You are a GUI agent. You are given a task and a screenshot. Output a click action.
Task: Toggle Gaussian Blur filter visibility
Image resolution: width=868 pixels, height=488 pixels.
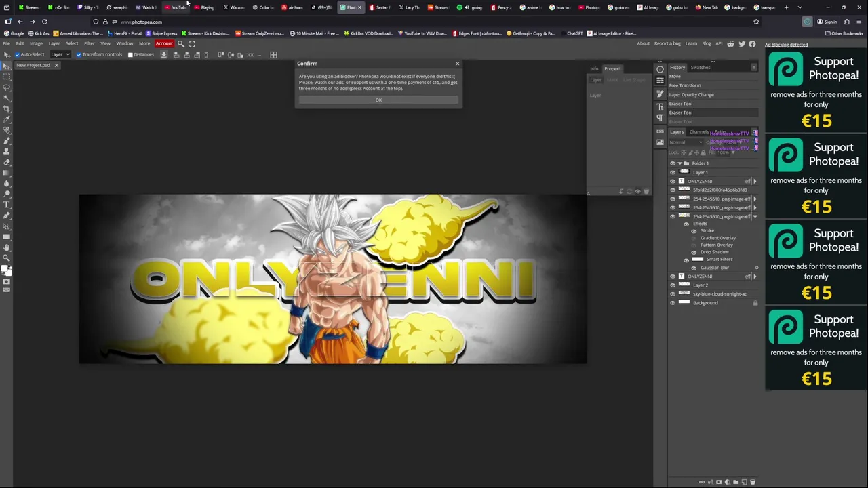[694, 268]
